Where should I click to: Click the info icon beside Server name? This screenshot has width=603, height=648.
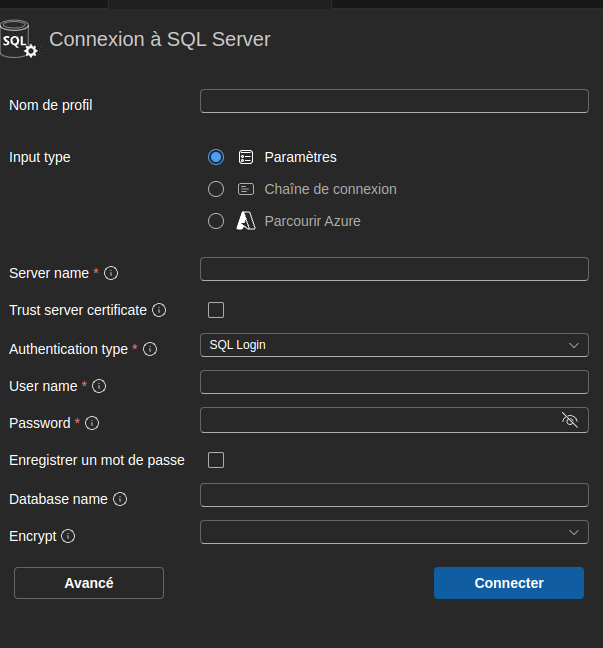[x=112, y=273]
